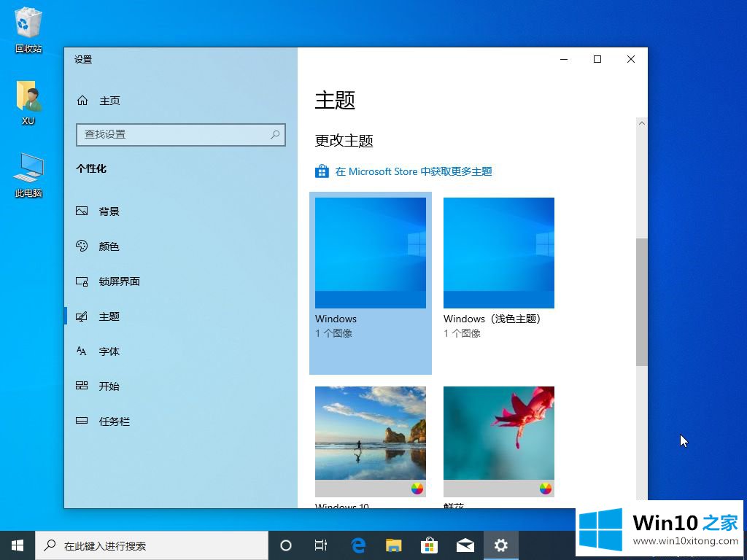Apply the Windows (浅色主题) light theme
The width and height of the screenshot is (747, 560).
(x=499, y=253)
